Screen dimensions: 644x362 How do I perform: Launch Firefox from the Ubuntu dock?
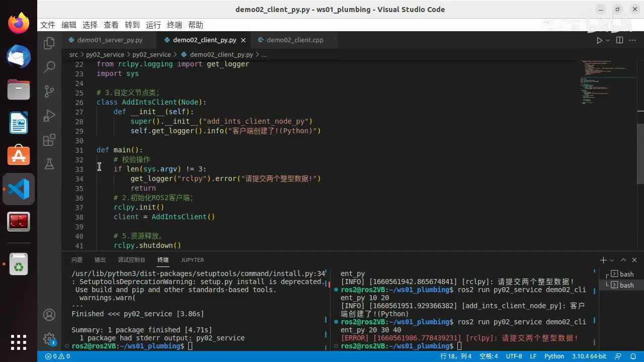point(19,24)
